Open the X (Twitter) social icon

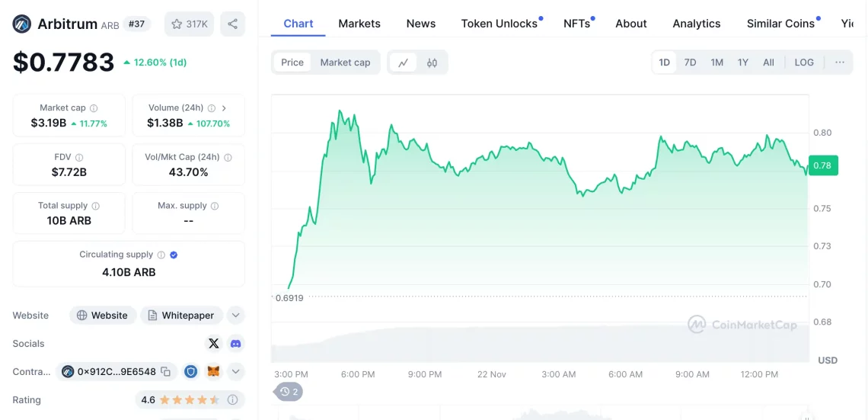coord(214,344)
